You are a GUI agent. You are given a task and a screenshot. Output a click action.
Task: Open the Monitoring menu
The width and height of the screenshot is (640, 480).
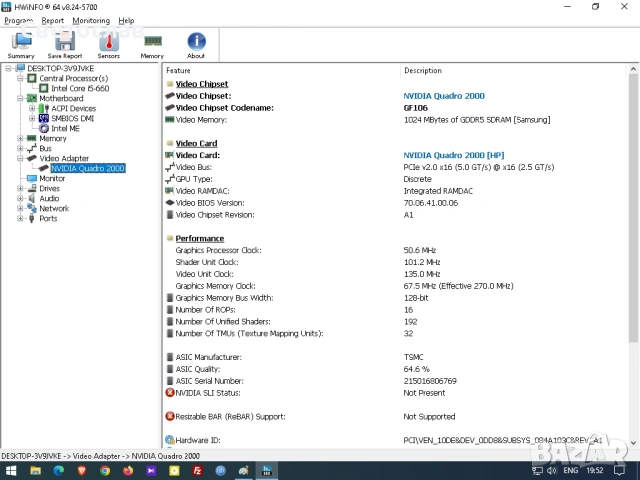pos(91,20)
